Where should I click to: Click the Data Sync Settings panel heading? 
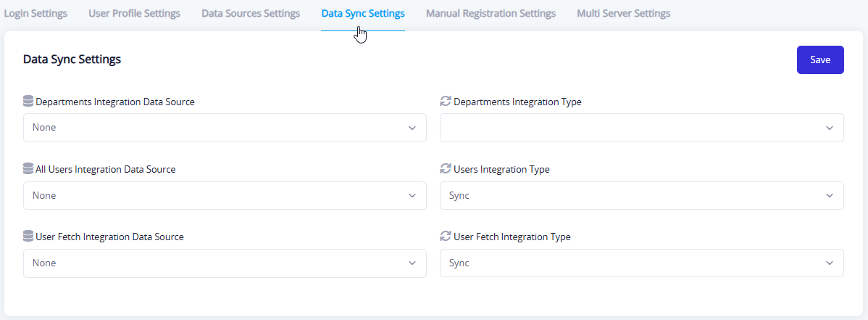(72, 60)
